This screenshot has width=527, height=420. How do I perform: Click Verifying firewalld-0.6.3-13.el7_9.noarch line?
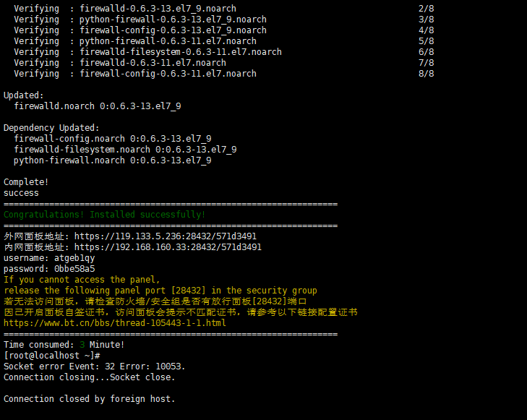pos(125,9)
